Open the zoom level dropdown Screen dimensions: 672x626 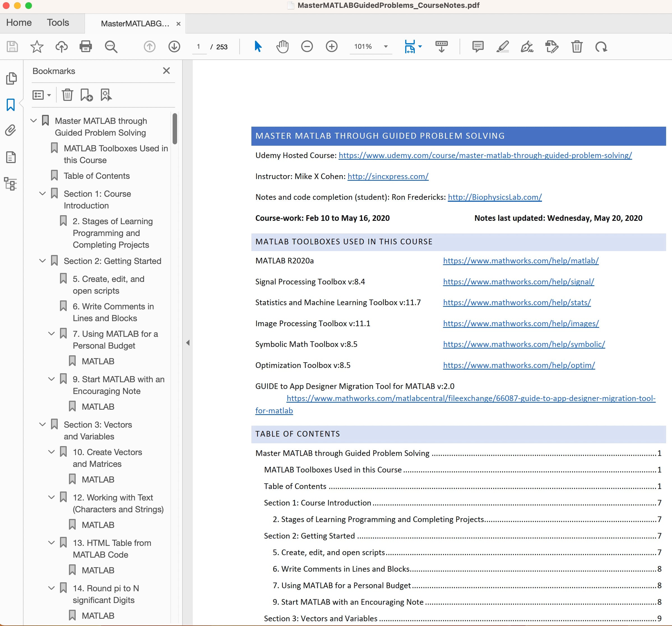pos(386,46)
